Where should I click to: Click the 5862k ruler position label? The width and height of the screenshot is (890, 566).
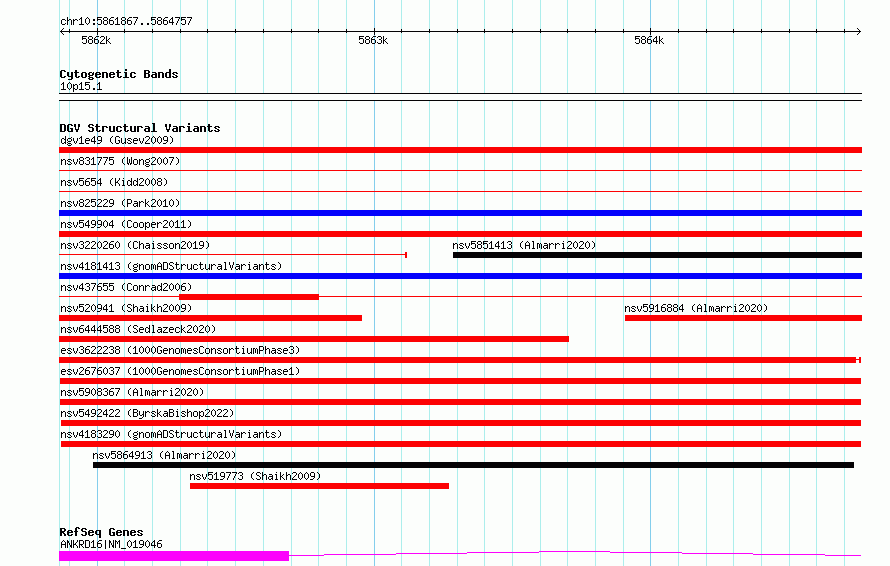[96, 40]
